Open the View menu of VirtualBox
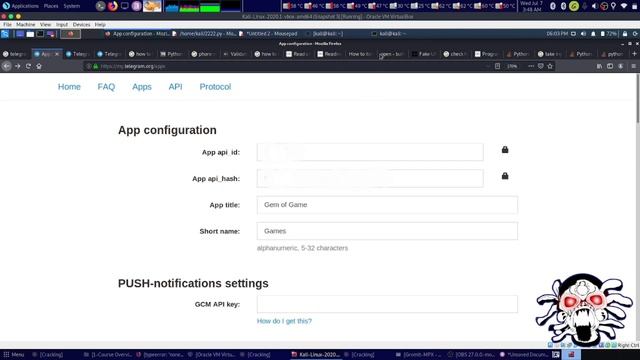 click(46, 24)
